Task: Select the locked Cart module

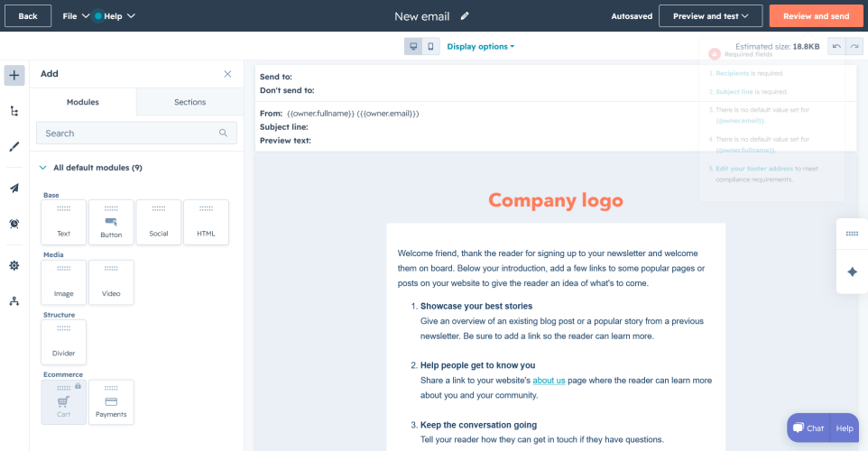Action: click(64, 402)
